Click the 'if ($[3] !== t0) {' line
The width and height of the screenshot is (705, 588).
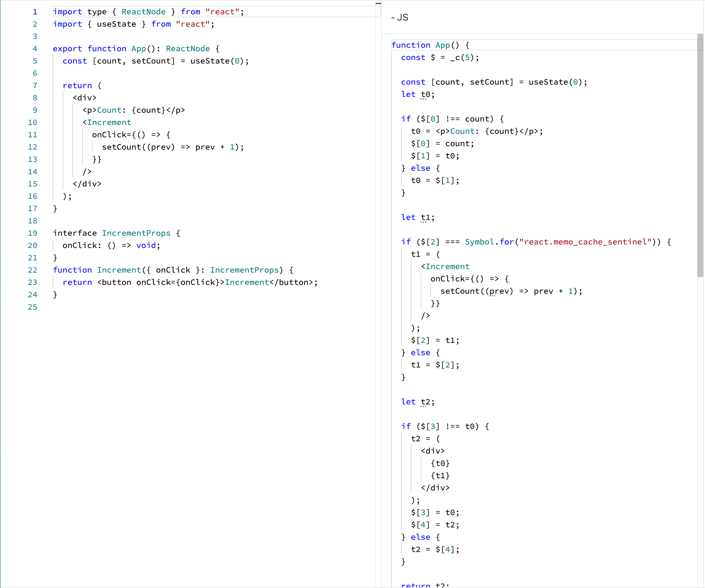click(x=445, y=426)
